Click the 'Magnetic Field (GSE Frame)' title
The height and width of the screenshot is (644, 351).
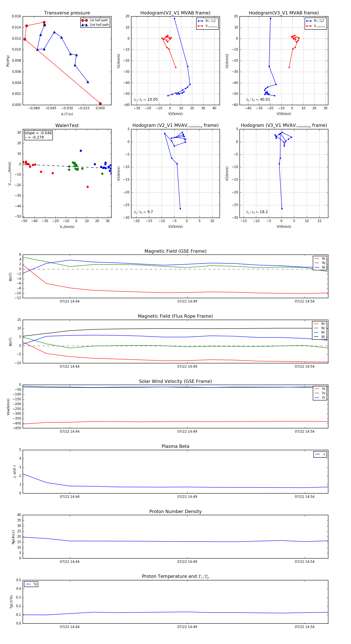(x=175, y=251)
